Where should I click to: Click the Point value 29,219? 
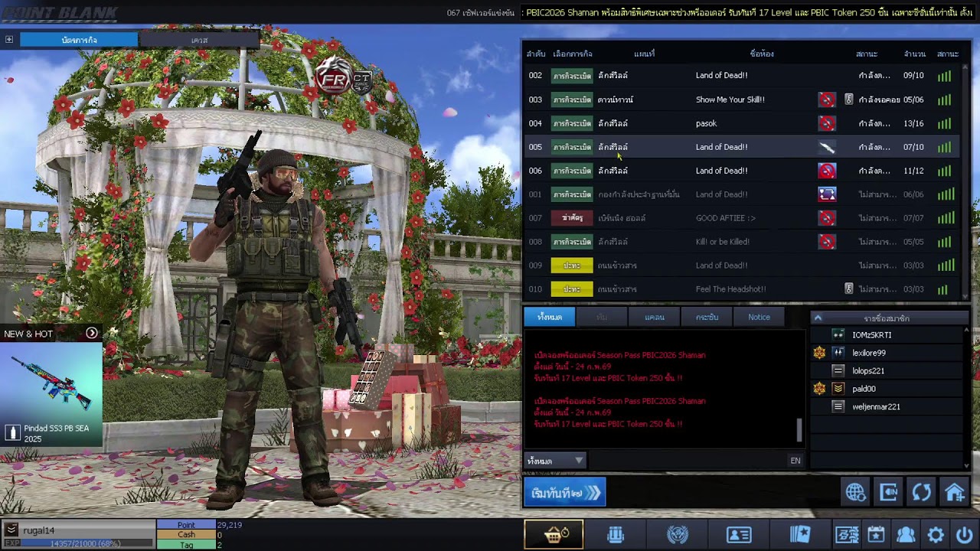click(230, 525)
